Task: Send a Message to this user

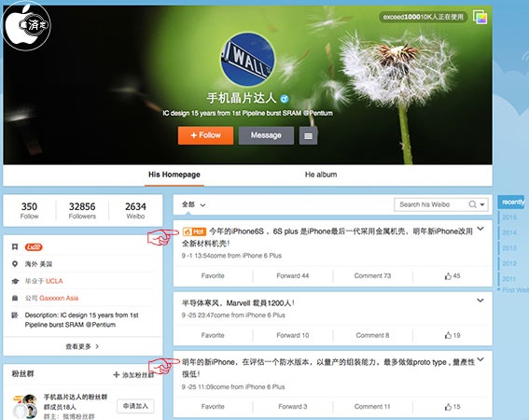Action: pos(266,135)
